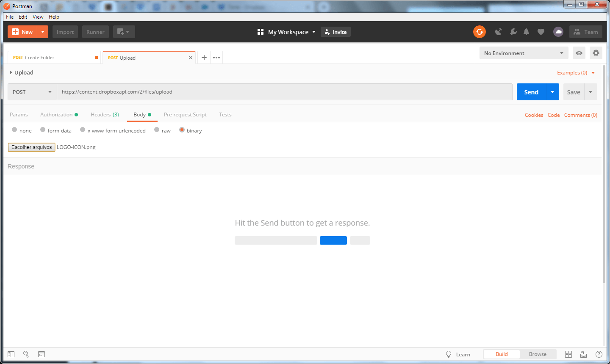Screen dimensions: 610x364
Task: Click the request URL input field
Action: (285, 92)
